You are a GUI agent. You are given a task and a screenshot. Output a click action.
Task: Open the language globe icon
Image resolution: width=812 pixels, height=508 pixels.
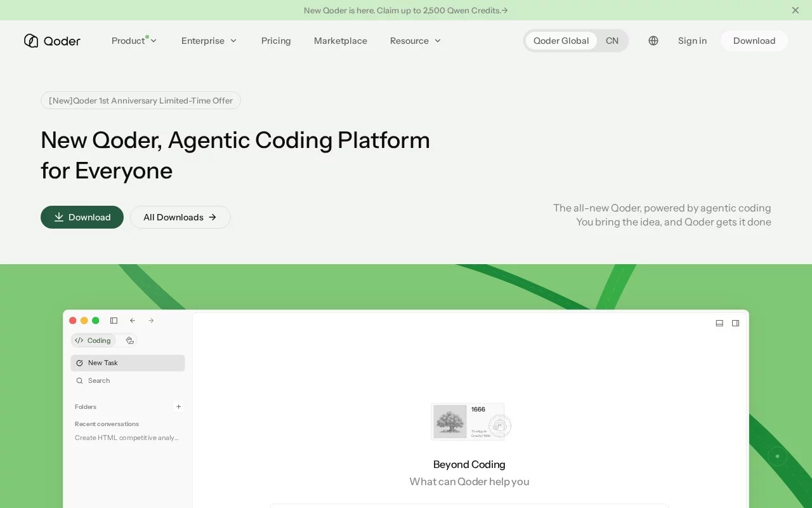[653, 41]
